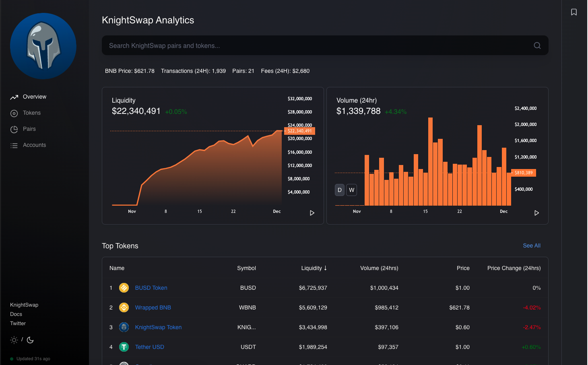The width and height of the screenshot is (588, 365).
Task: Play the Liquidity chart animation
Action: [x=312, y=213]
